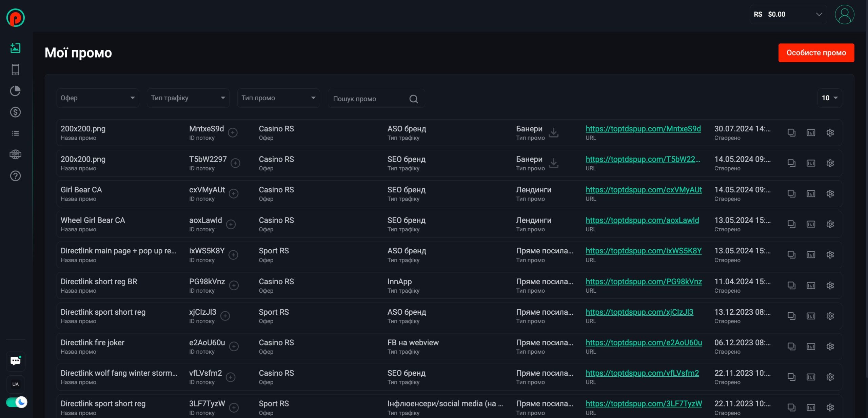Copy link of Girl Bear CA promo
The image size is (868, 418).
pos(791,193)
